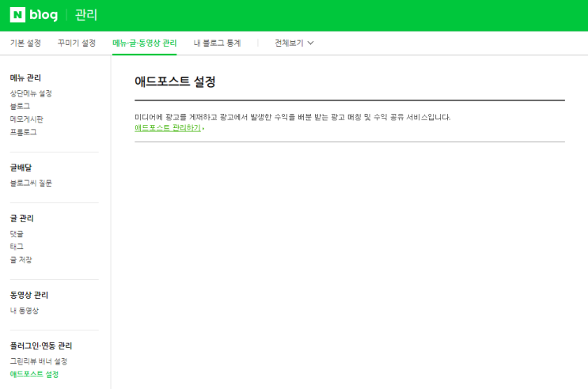
Task: Open 블로그 menu settings in sidebar
Action: click(x=20, y=106)
